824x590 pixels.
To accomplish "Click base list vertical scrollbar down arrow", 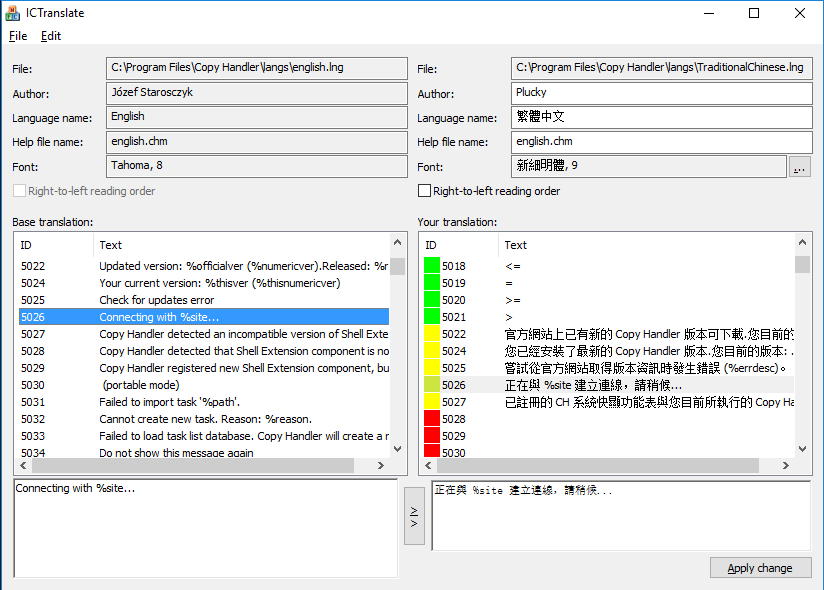I will click(397, 449).
